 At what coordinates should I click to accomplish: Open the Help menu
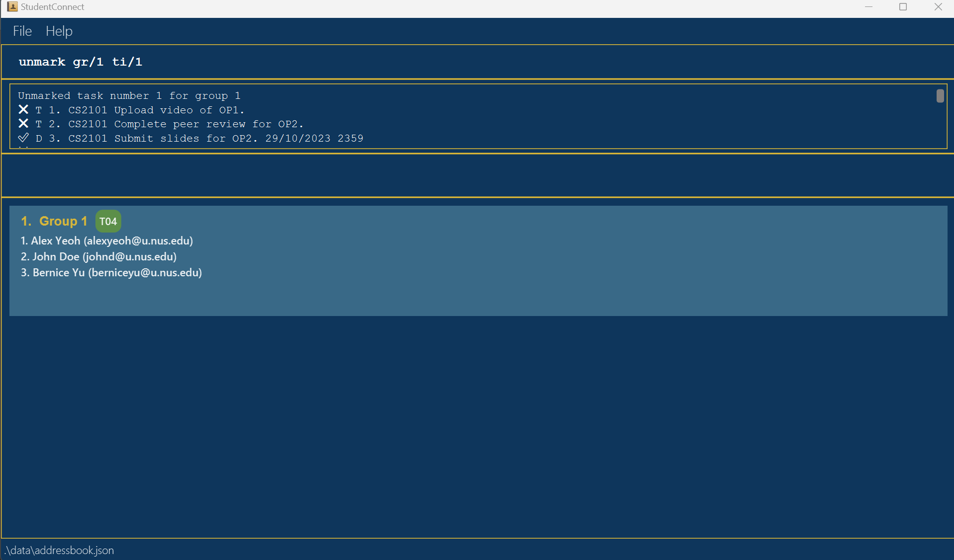(x=59, y=31)
